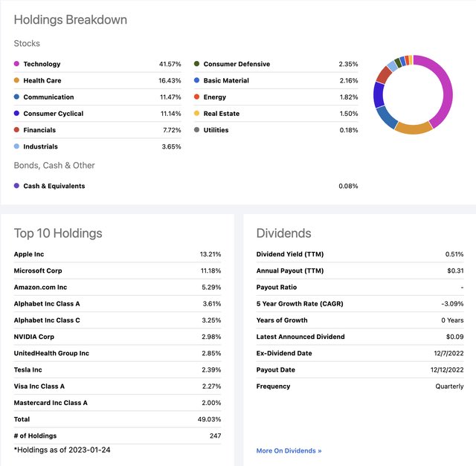The height and width of the screenshot is (466, 476).
Task: Click Alphabet Inc Class C row name
Action: pos(47,320)
